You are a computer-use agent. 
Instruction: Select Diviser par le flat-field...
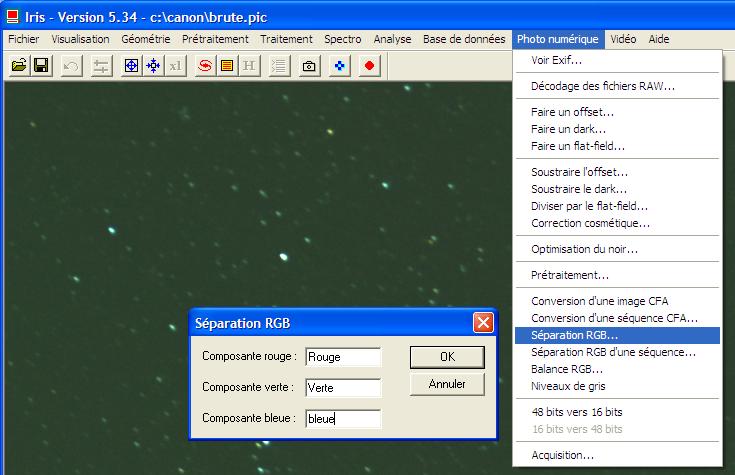(x=617, y=206)
